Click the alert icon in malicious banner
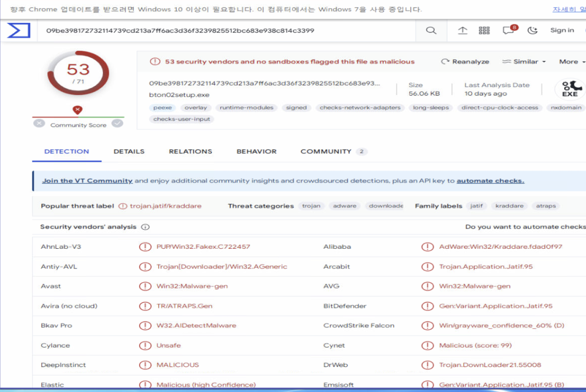Screen dimensions: 586x392 click(155, 62)
